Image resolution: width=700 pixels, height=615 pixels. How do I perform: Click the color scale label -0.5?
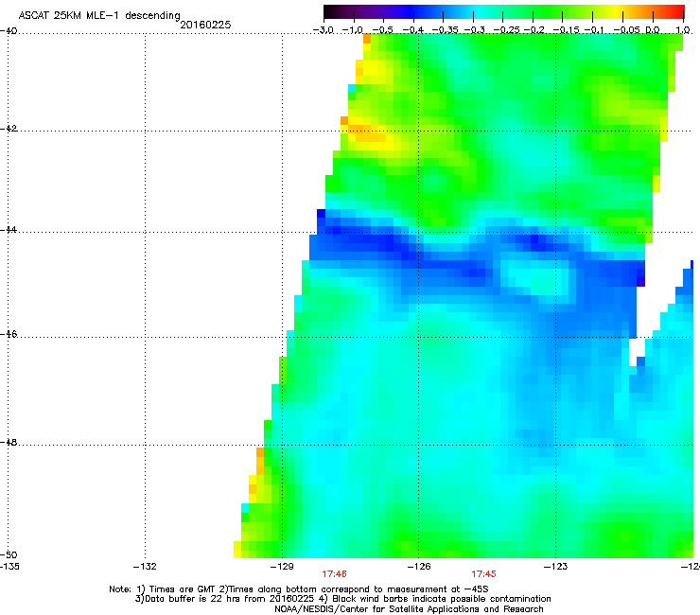tap(382, 30)
